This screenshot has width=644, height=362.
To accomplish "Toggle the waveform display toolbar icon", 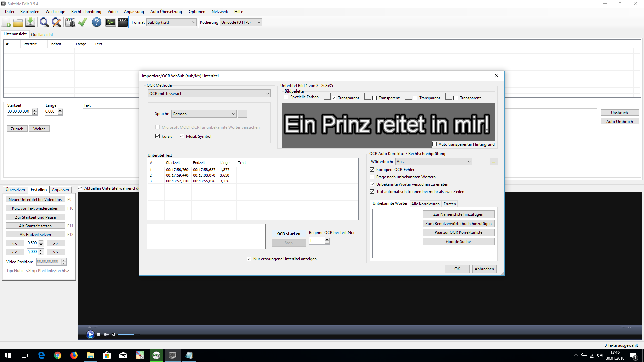I will tap(110, 22).
